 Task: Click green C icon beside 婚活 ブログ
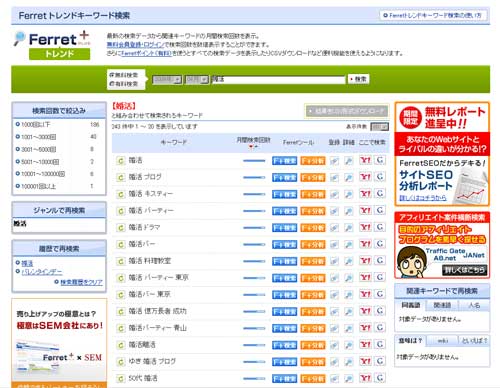[x=120, y=178]
